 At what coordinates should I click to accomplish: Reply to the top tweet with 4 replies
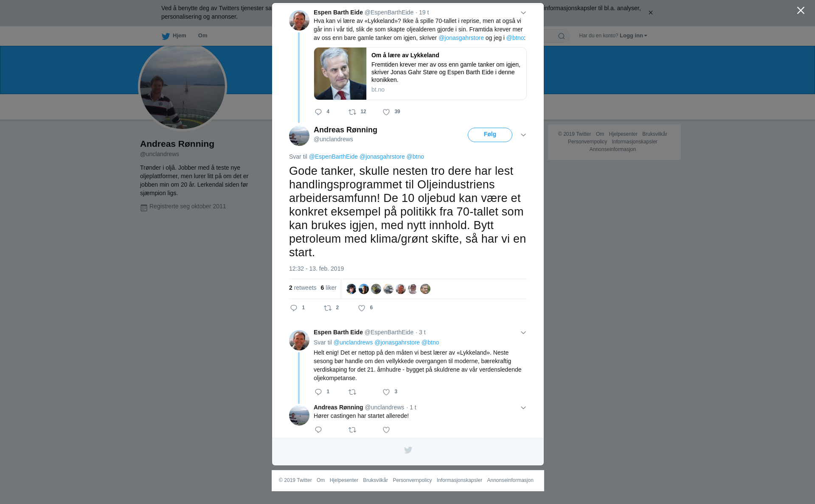(x=318, y=112)
